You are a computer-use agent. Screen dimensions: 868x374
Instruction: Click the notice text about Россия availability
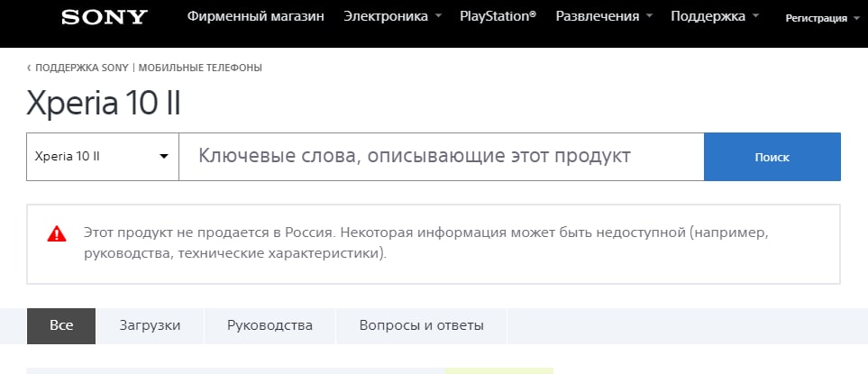tap(426, 243)
